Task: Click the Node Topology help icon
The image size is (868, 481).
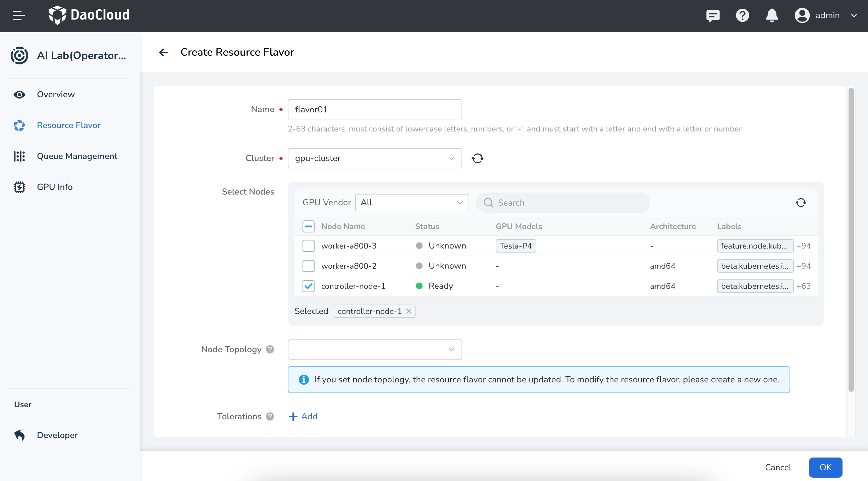Action: coord(270,349)
